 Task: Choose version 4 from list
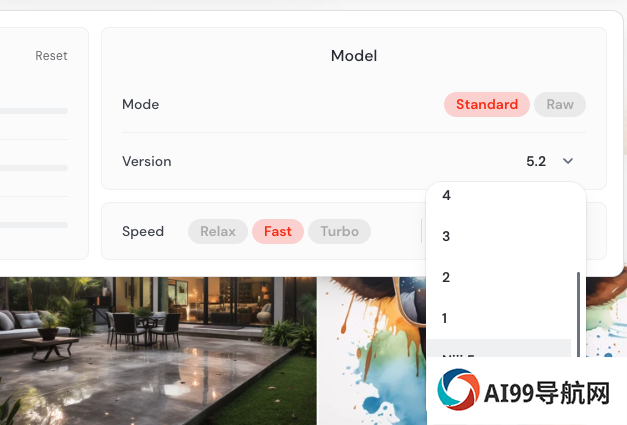tap(499, 195)
